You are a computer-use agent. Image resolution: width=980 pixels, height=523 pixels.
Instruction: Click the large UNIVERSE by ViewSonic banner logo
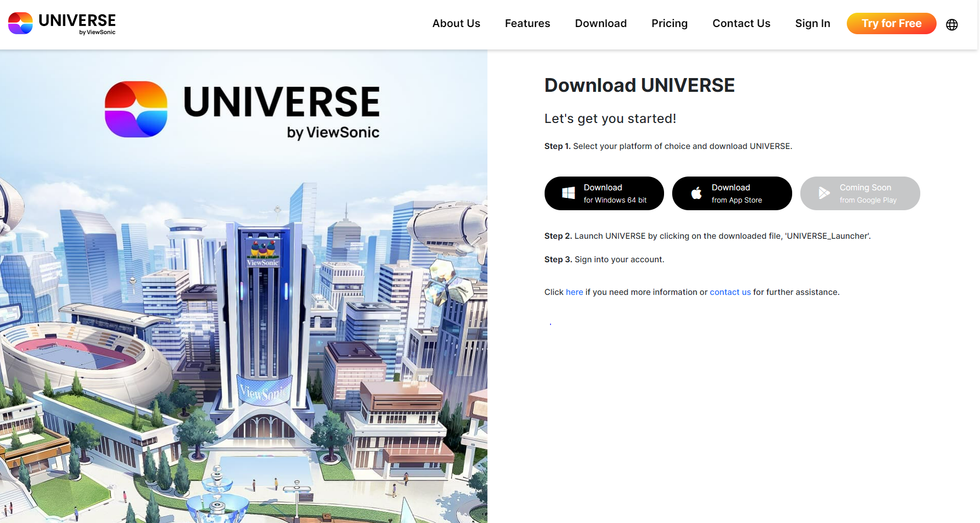click(x=242, y=110)
